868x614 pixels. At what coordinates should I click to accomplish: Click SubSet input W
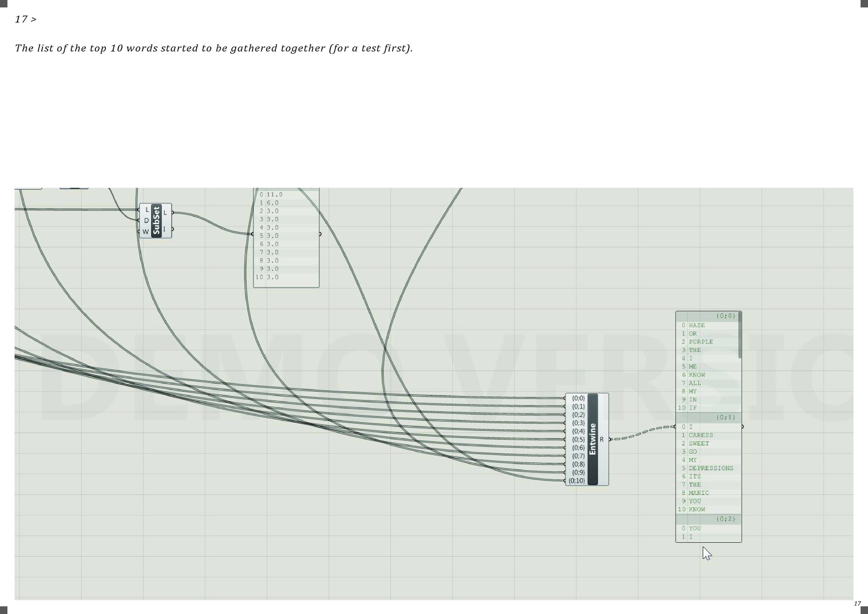point(145,231)
